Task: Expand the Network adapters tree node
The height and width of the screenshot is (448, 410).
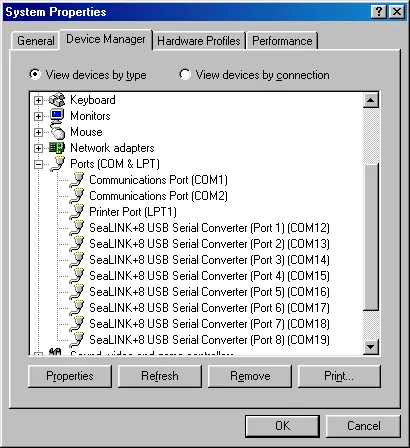Action: point(39,148)
